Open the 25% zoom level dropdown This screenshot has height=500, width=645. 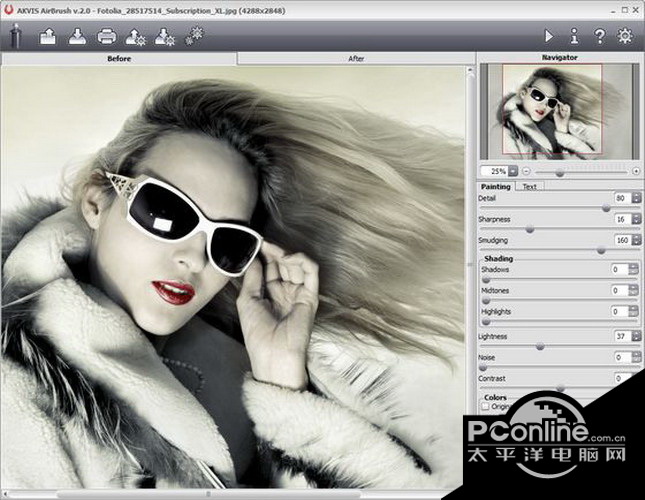(514, 171)
